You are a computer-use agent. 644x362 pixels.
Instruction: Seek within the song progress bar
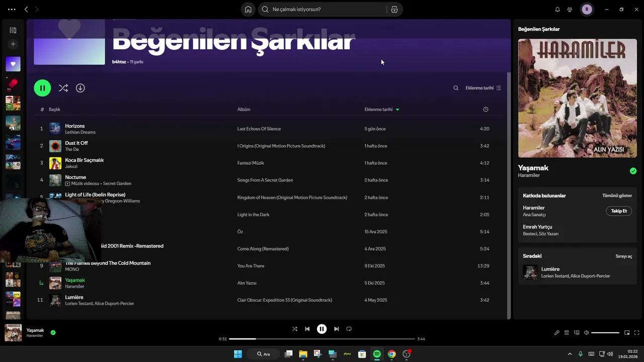[322, 339]
